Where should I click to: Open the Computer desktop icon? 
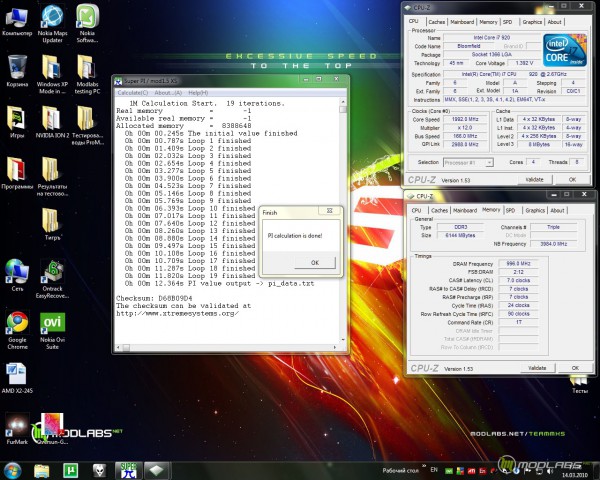pyautogui.click(x=17, y=21)
